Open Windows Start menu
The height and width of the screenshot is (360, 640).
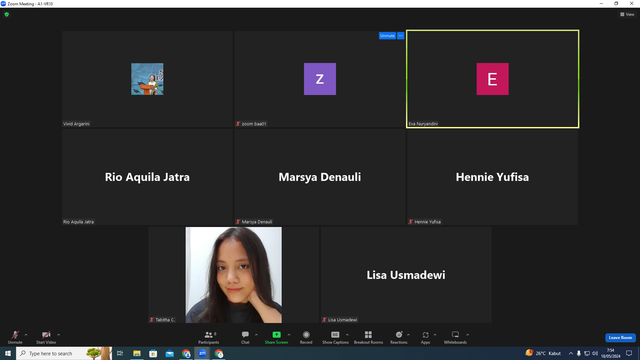click(x=8, y=353)
